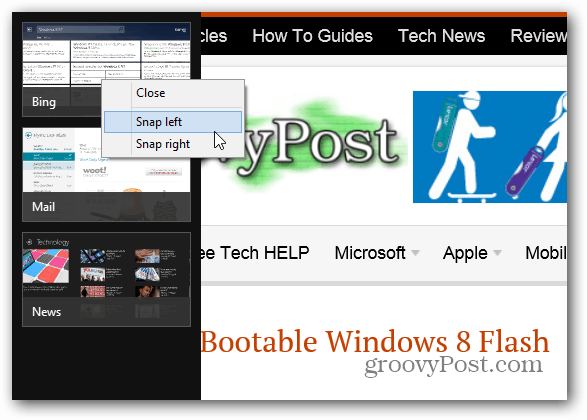The image size is (587, 420).
Task: Switch to the News app thumbnail
Action: coord(106,280)
